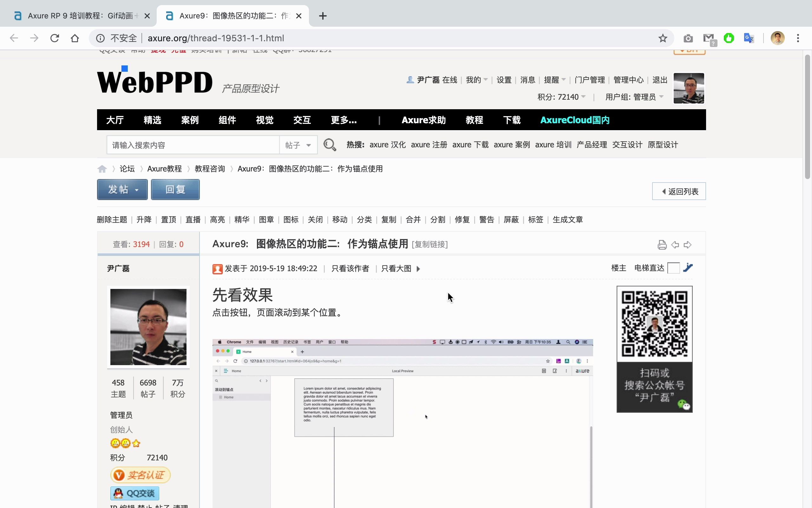This screenshot has height=508, width=812.
Task: Click the Axure教程 breadcrumb link
Action: coord(164,169)
